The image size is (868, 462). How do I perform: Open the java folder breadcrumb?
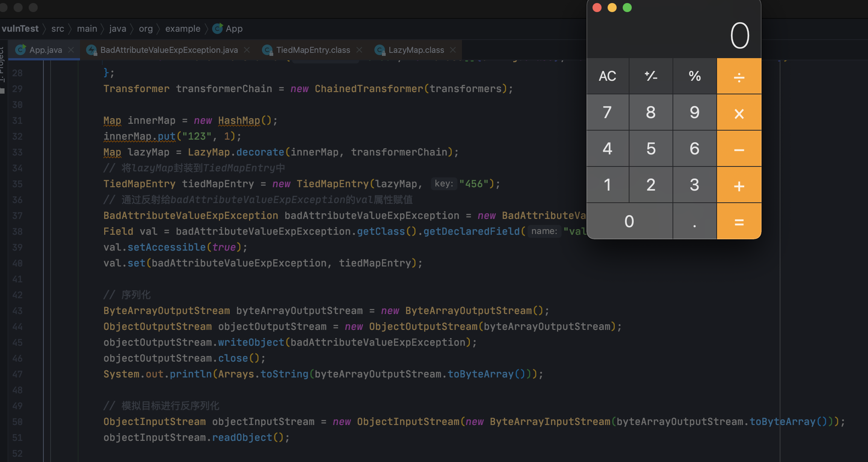(117, 29)
